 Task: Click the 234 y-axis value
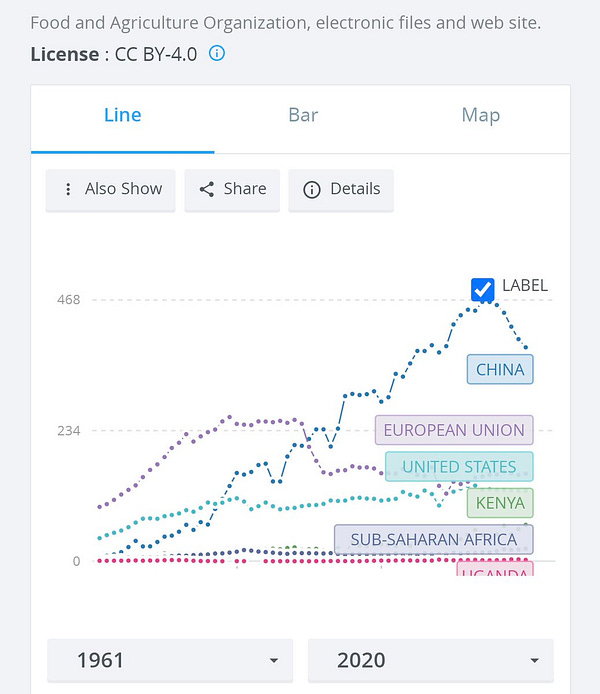[69, 431]
